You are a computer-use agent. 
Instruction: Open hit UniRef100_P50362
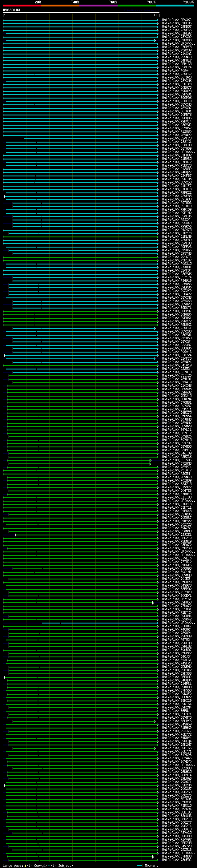[x=177, y=20]
